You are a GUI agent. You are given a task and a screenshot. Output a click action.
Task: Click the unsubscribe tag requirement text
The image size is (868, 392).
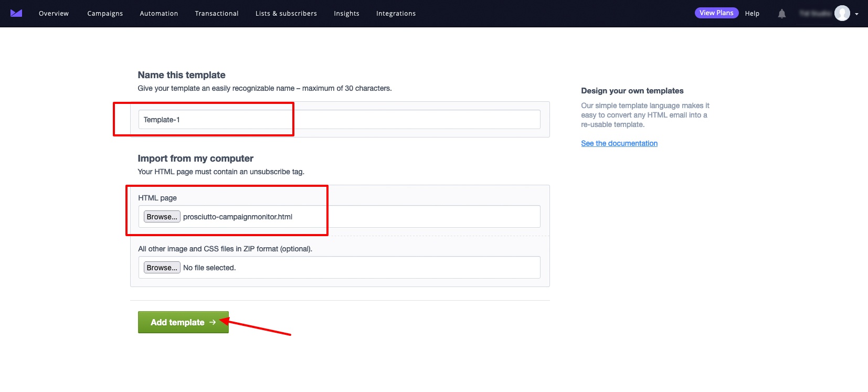221,172
